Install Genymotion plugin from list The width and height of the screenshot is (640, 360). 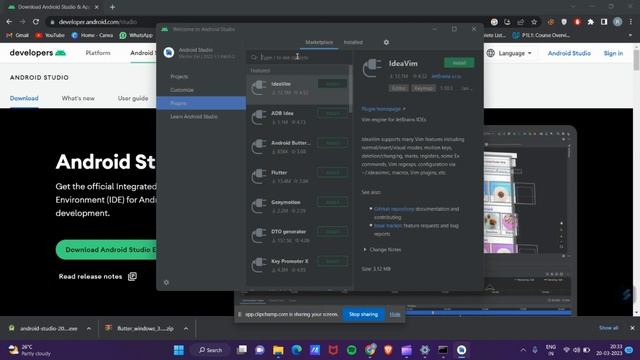tap(333, 202)
